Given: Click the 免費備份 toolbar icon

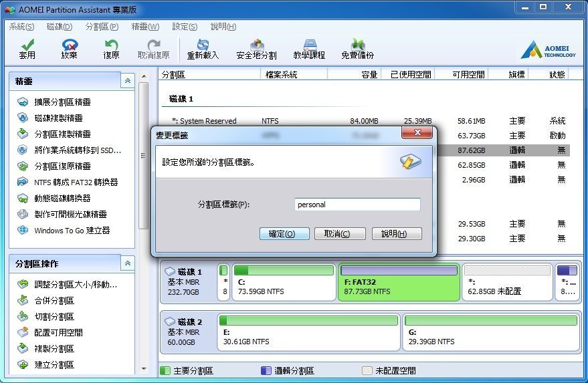Looking at the screenshot, I should [x=357, y=49].
